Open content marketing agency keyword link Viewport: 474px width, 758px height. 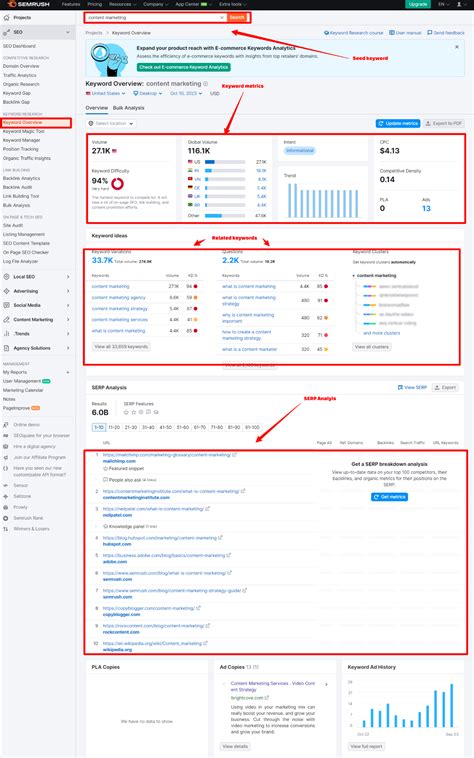118,298
